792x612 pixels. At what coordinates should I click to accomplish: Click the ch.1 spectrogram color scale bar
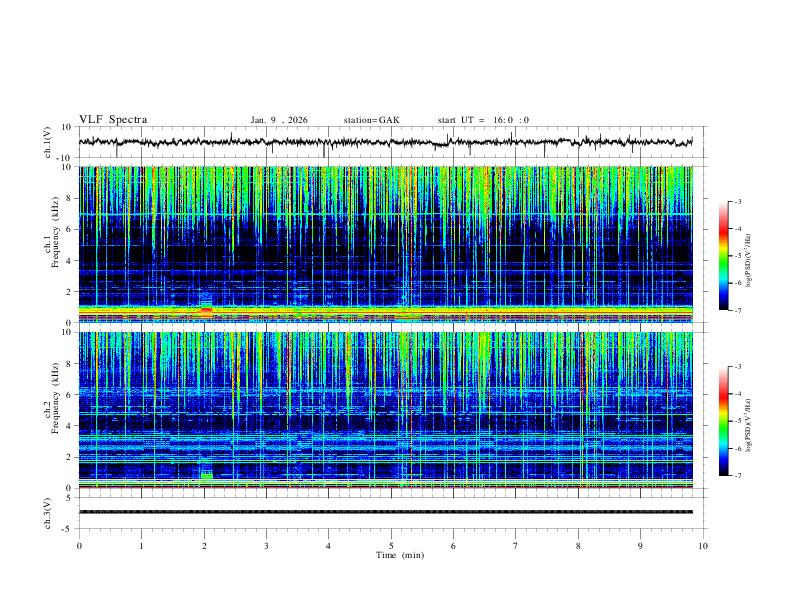click(724, 256)
